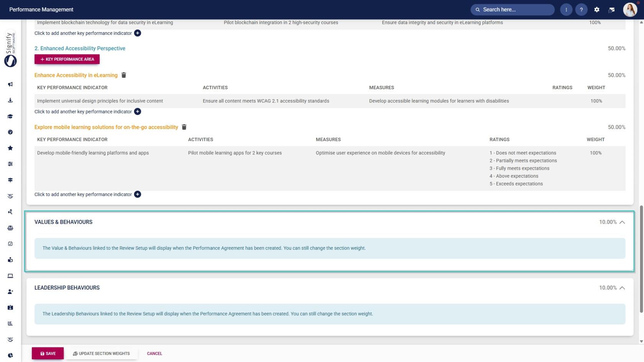Screen dimensions: 644x362
Task: Open the horizontal sliders sidebar icon
Action: [x=10, y=164]
